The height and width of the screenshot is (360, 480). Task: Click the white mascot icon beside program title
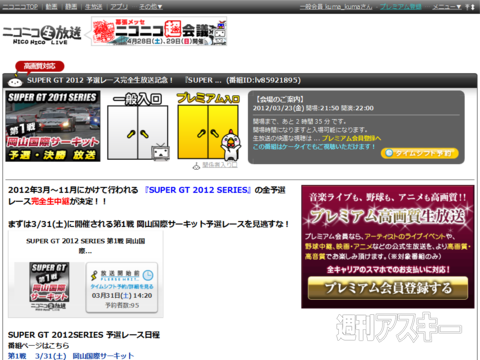tap(15, 81)
